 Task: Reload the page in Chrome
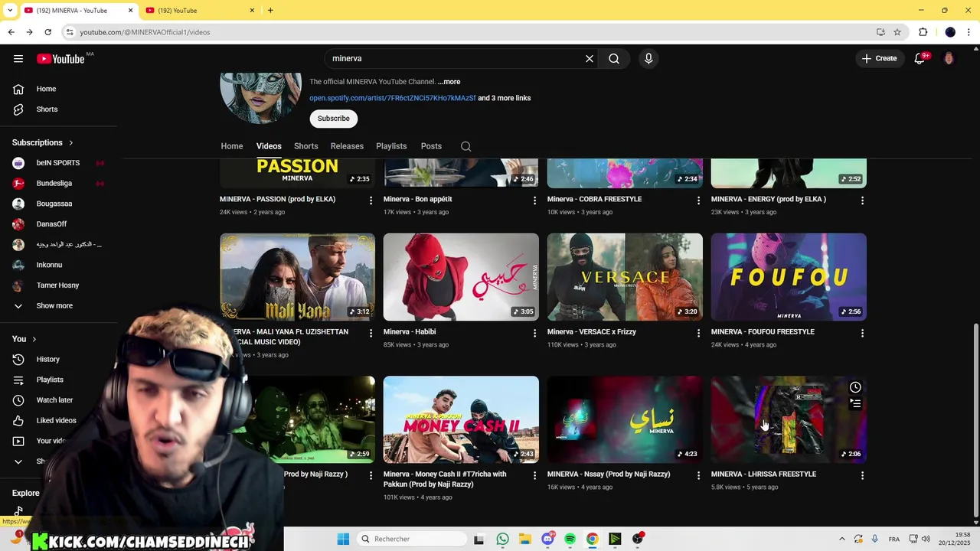[47, 32]
